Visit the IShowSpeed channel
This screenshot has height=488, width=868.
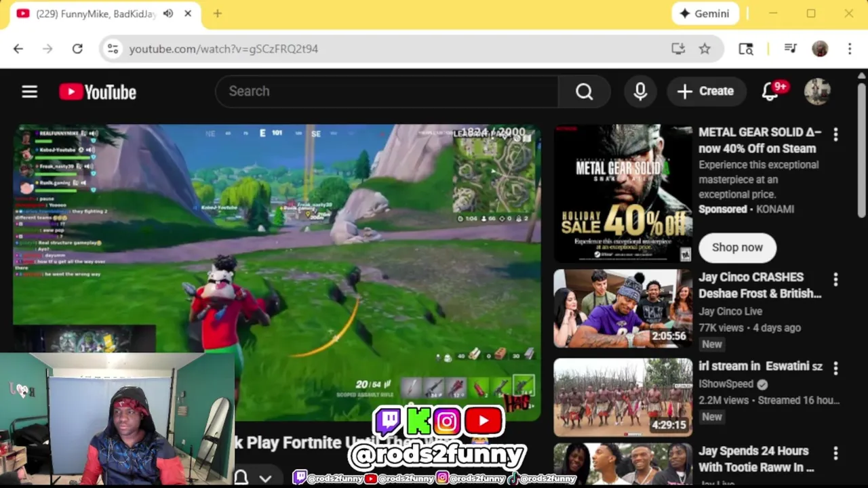(726, 384)
